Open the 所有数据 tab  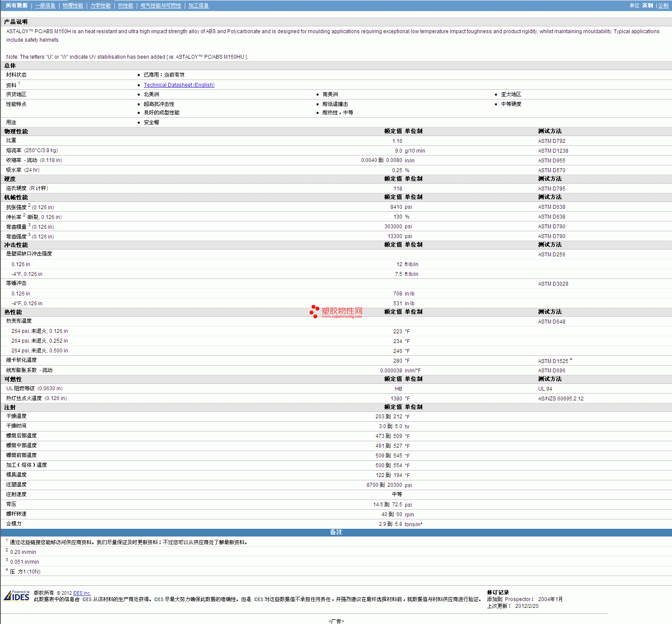point(17,6)
